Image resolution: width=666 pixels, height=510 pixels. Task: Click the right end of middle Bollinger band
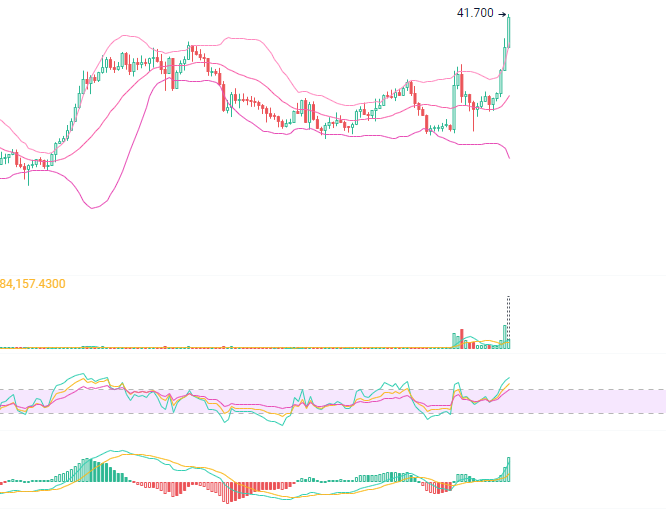coord(509,96)
